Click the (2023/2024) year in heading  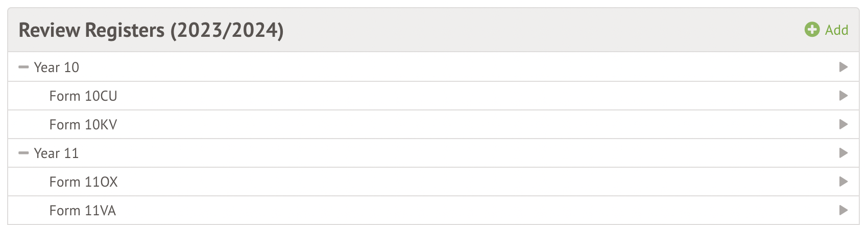tap(227, 30)
